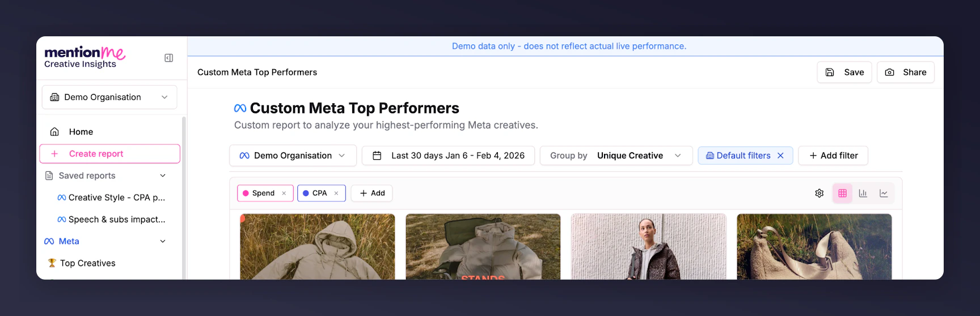
Task: Remove the Spend metric chip
Action: 284,193
